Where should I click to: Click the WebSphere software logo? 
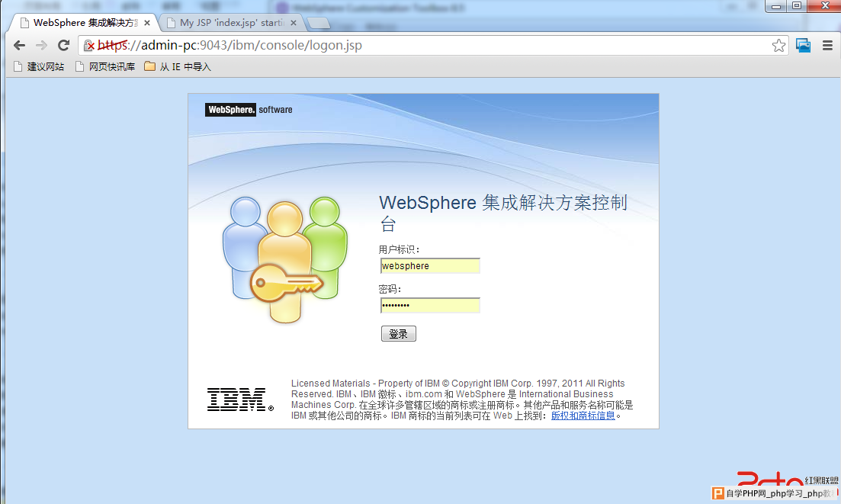point(249,109)
